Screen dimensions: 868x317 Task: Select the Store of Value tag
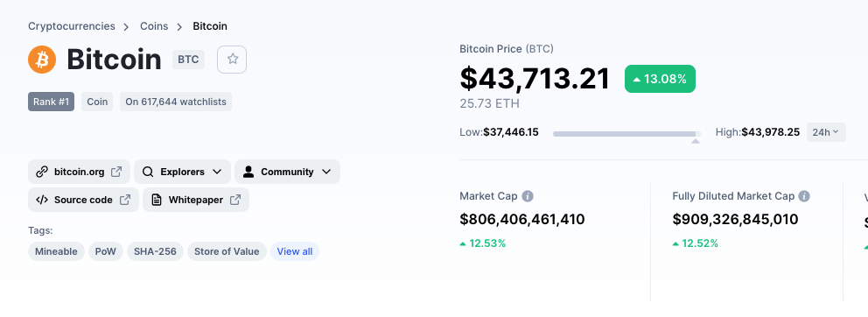(x=227, y=251)
